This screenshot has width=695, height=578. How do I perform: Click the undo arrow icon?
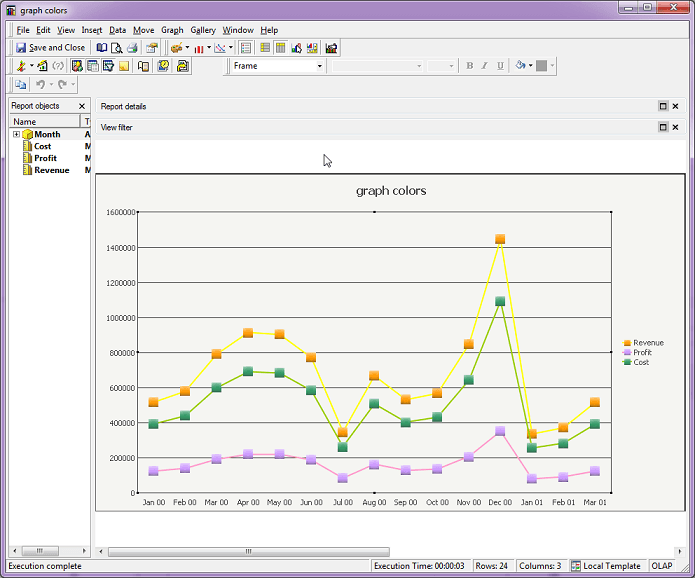pyautogui.click(x=41, y=86)
